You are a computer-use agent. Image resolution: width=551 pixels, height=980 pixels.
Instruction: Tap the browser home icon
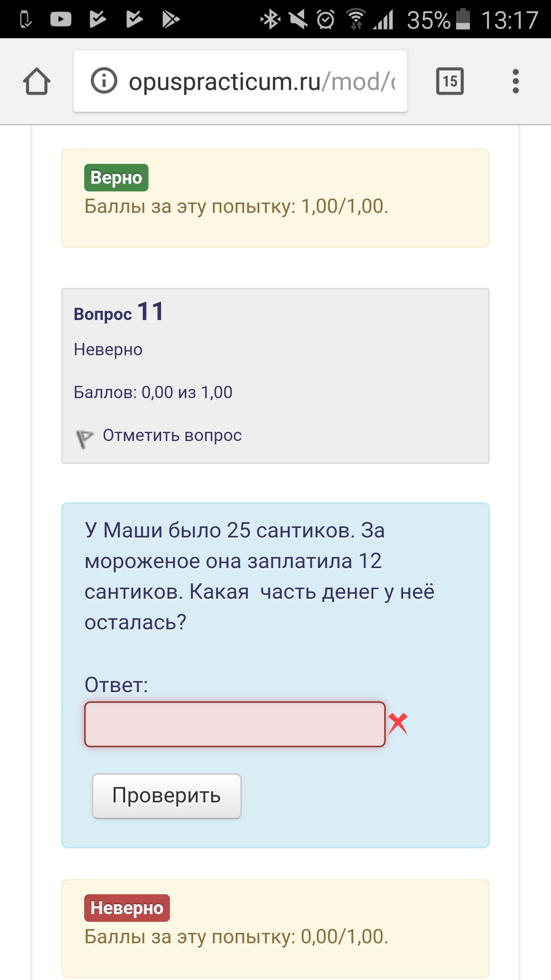[37, 81]
